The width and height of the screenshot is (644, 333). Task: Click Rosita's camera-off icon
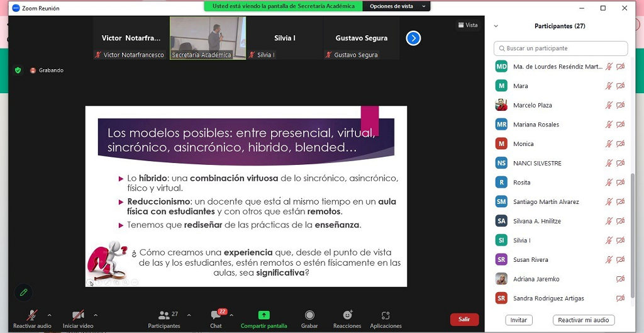tap(621, 183)
